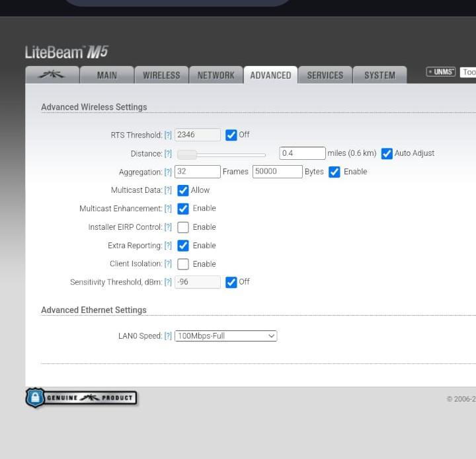Open help for Extra Reporting
This screenshot has width=476, height=459.
(168, 246)
